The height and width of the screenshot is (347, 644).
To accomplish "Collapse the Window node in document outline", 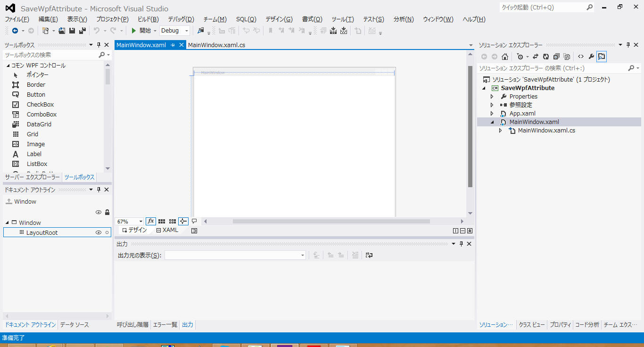I will point(8,223).
